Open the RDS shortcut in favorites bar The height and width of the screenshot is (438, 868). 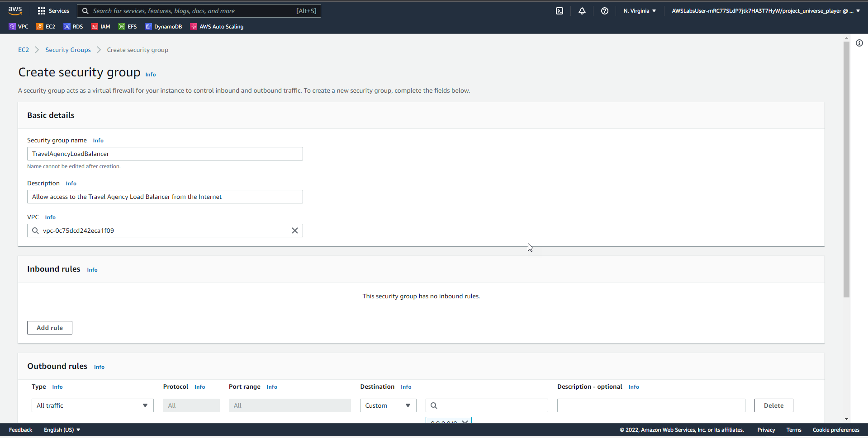click(x=73, y=27)
